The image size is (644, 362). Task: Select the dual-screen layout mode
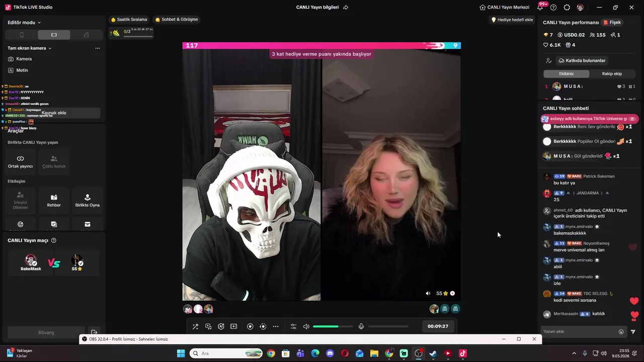pos(86,35)
